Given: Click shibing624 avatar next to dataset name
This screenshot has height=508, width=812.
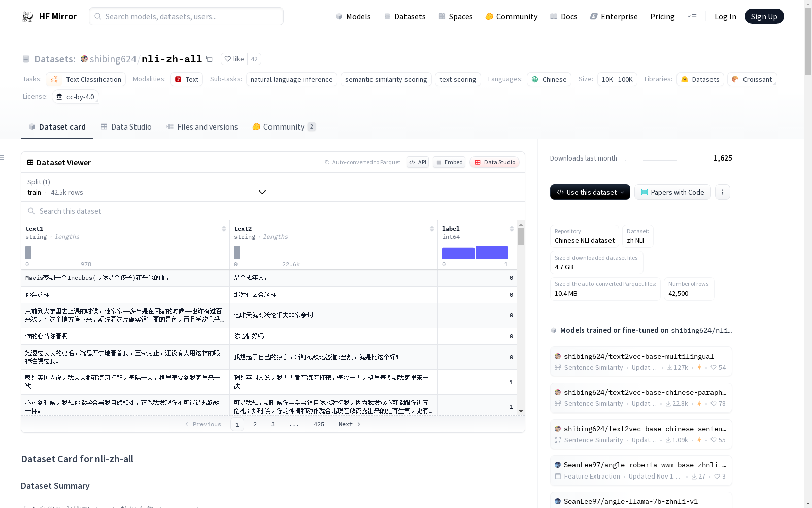Looking at the screenshot, I should (84, 59).
